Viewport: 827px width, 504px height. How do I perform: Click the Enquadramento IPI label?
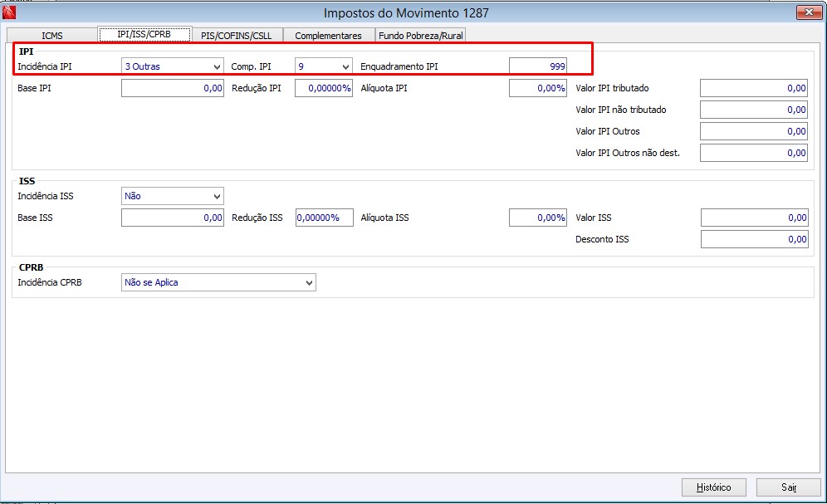(399, 66)
